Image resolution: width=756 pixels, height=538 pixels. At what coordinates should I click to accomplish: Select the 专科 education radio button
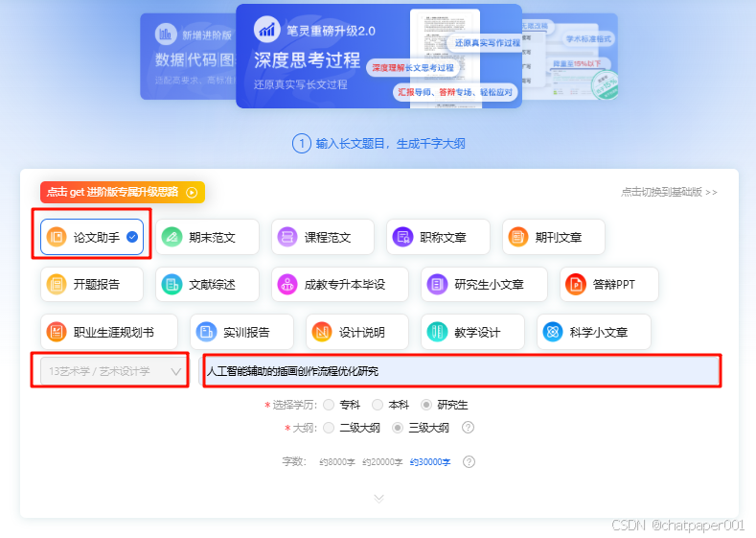[x=329, y=405]
